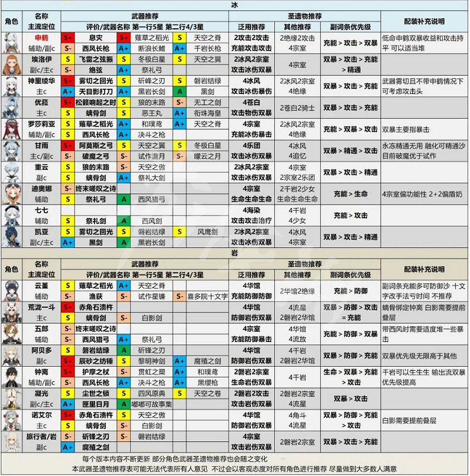
Task: Click the 冰 section header
Action: click(x=234, y=5)
